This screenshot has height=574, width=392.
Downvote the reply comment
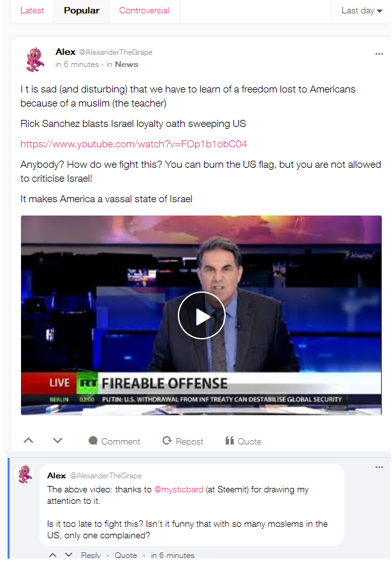[x=68, y=555]
